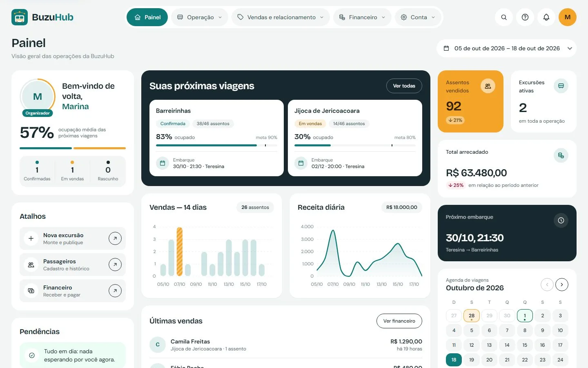Click the Total arrecadado coins icon

(561, 155)
